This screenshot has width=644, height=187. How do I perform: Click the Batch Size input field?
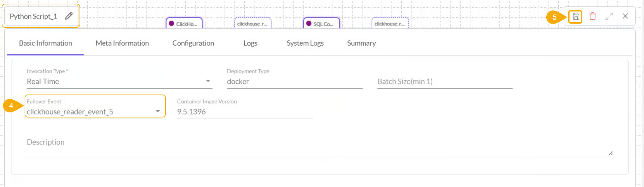click(x=444, y=82)
